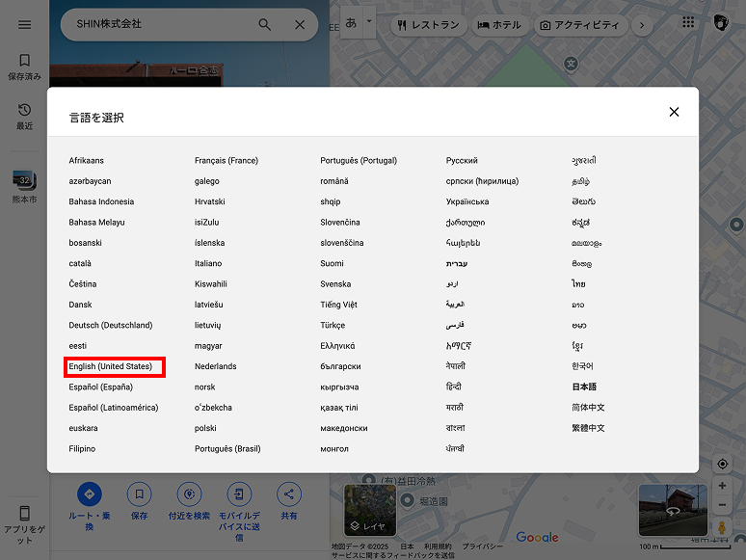The width and height of the screenshot is (746, 560).
Task: Select Türkçe from the list
Action: 333,326
